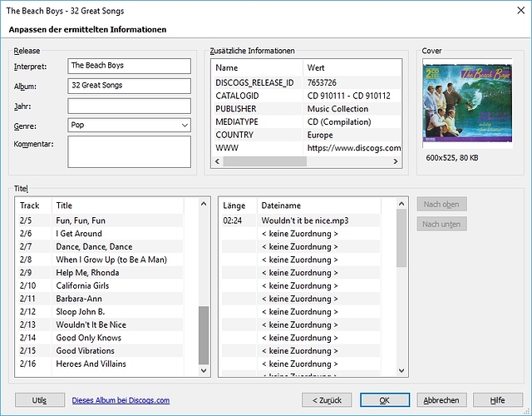Go back with the Zurück button

click(x=327, y=400)
